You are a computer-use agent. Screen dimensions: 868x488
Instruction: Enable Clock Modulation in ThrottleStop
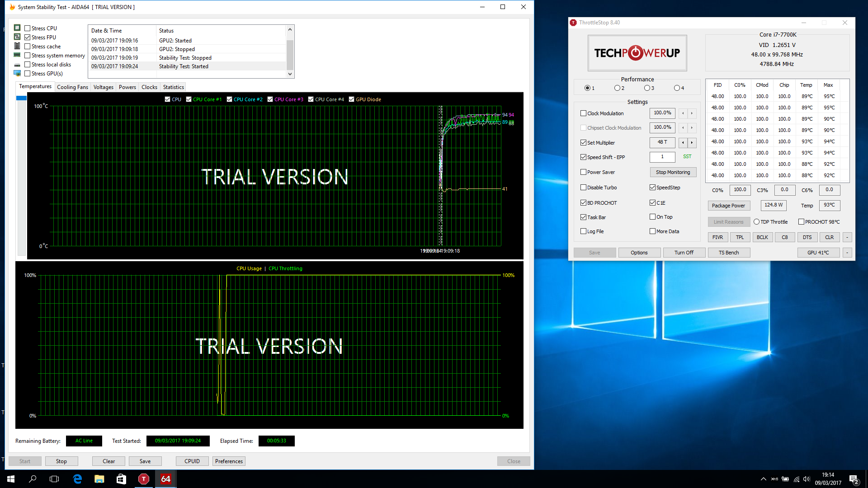tap(583, 113)
